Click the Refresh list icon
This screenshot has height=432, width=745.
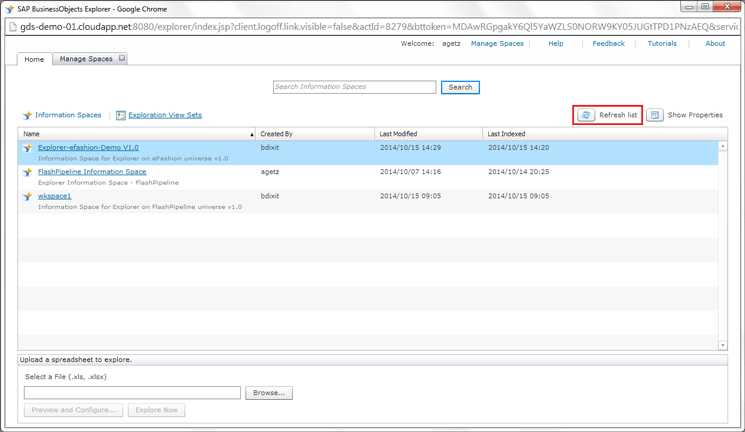pyautogui.click(x=586, y=115)
